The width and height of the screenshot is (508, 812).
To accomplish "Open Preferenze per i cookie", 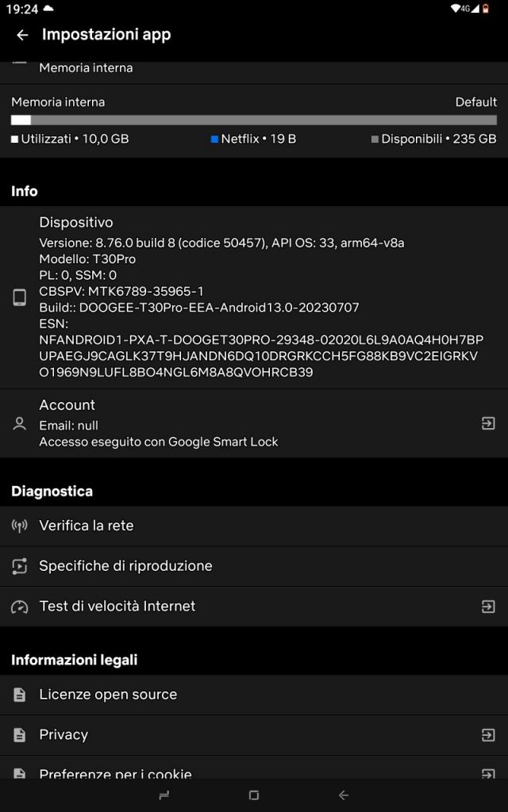I will point(115,773).
